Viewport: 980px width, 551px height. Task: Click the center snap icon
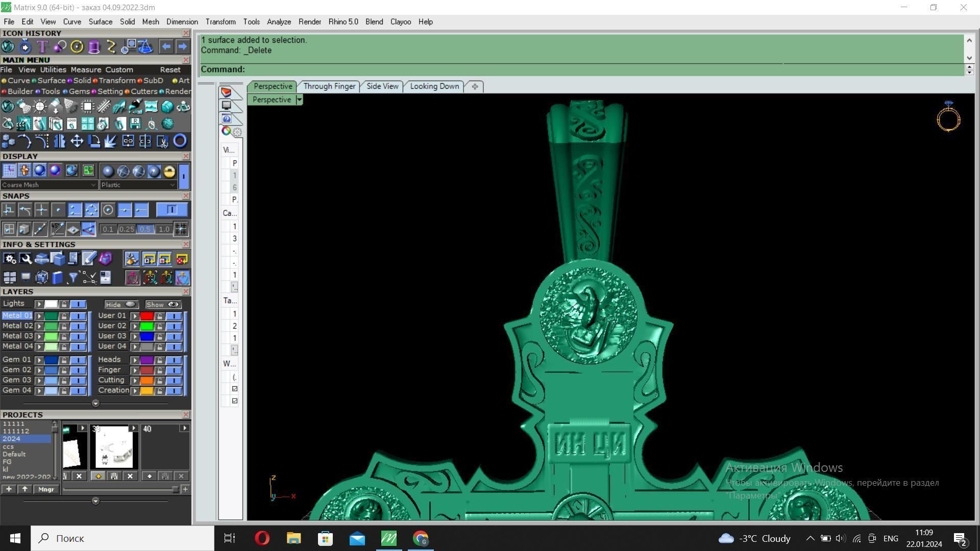[108, 210]
